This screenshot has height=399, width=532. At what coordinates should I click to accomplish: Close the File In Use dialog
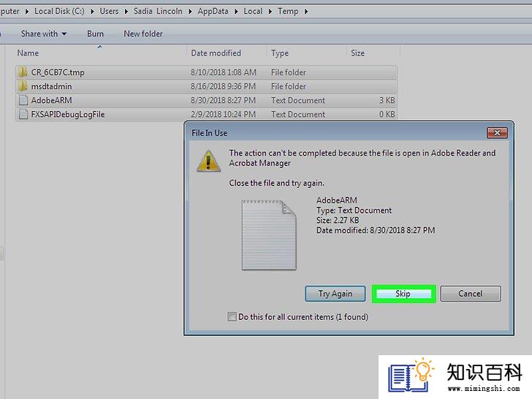coord(497,133)
